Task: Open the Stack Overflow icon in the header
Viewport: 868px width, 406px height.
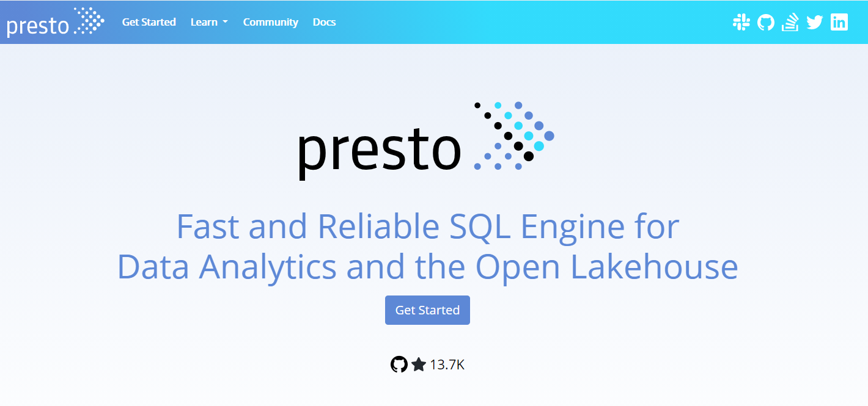Action: 790,23
